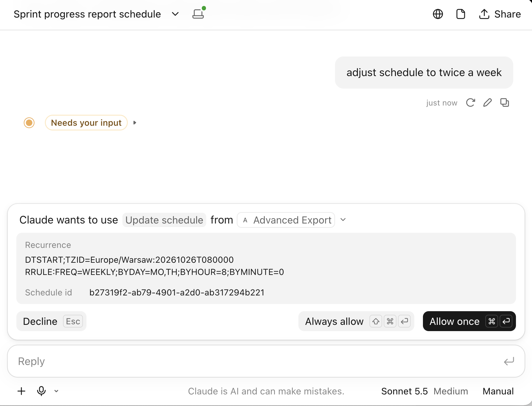Screen dimensions: 532x406
Task: Retry the message with the refresh icon
Action: (x=470, y=103)
